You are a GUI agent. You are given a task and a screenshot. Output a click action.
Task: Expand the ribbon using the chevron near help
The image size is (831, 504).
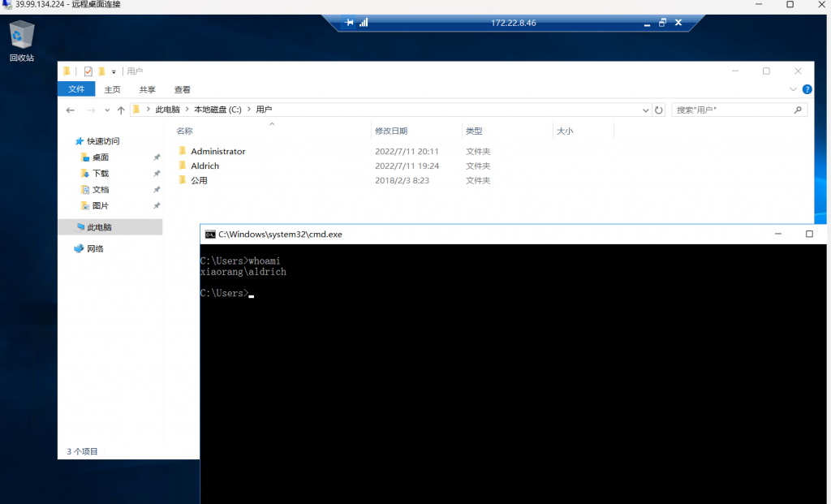(x=793, y=89)
